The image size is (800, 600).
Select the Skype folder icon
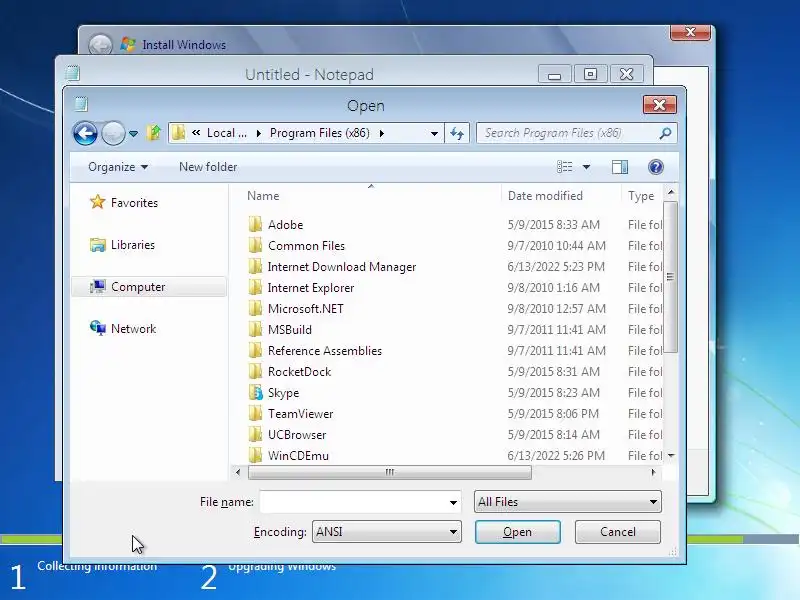255,392
